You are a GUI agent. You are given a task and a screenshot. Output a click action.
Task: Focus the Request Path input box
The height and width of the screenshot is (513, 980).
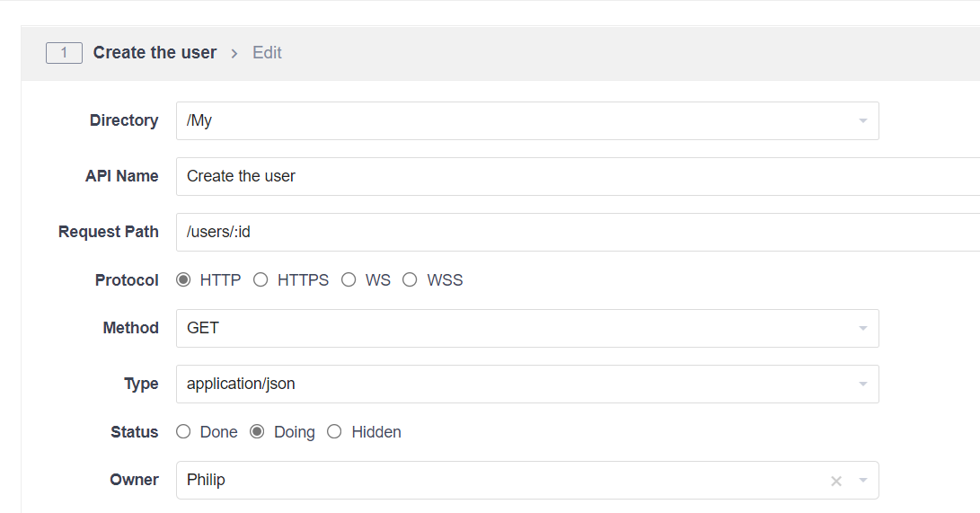[575, 232]
